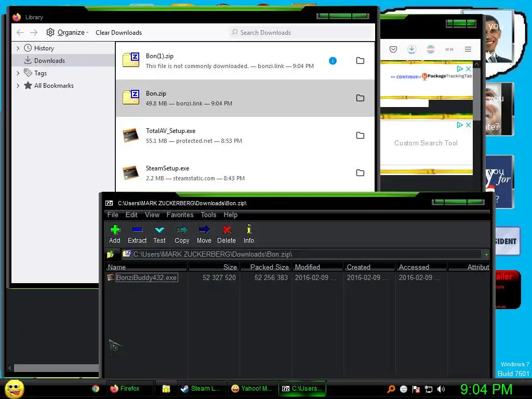Go forward in the Library window
The width and height of the screenshot is (532, 399).
tap(34, 33)
